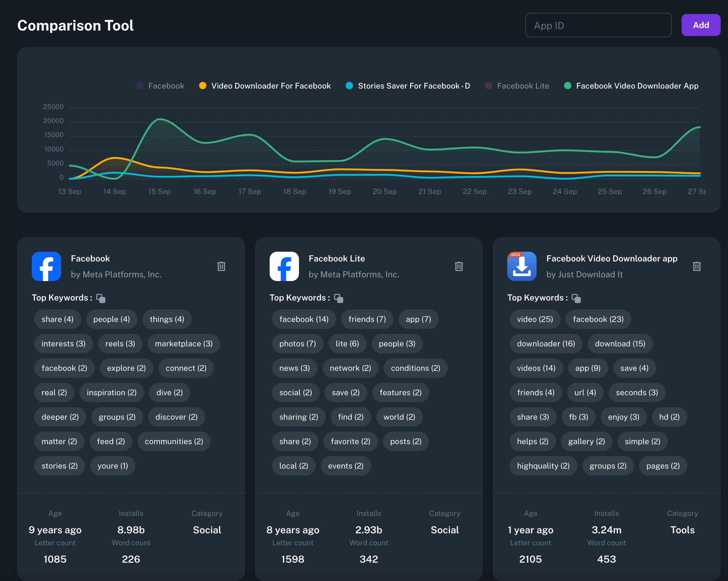728x581 pixels.
Task: Click the explore (2) keyword chip
Action: (126, 368)
